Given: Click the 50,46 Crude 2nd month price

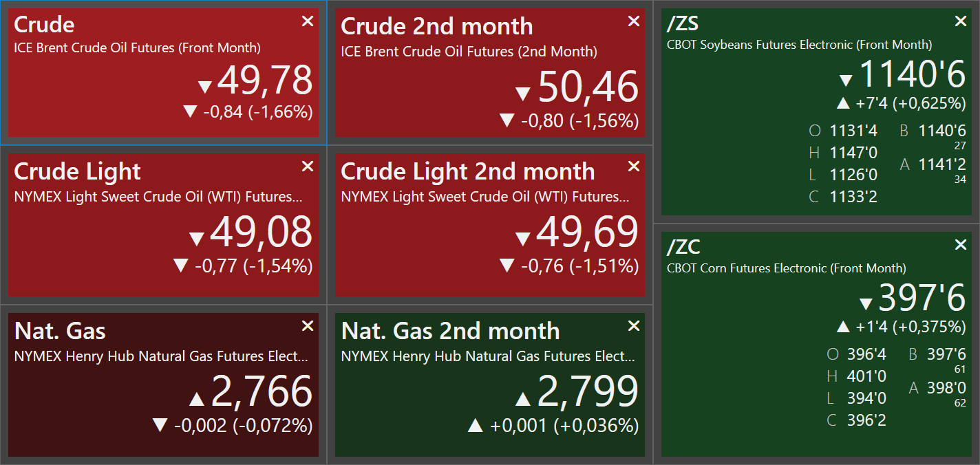Looking at the screenshot, I should [x=588, y=87].
